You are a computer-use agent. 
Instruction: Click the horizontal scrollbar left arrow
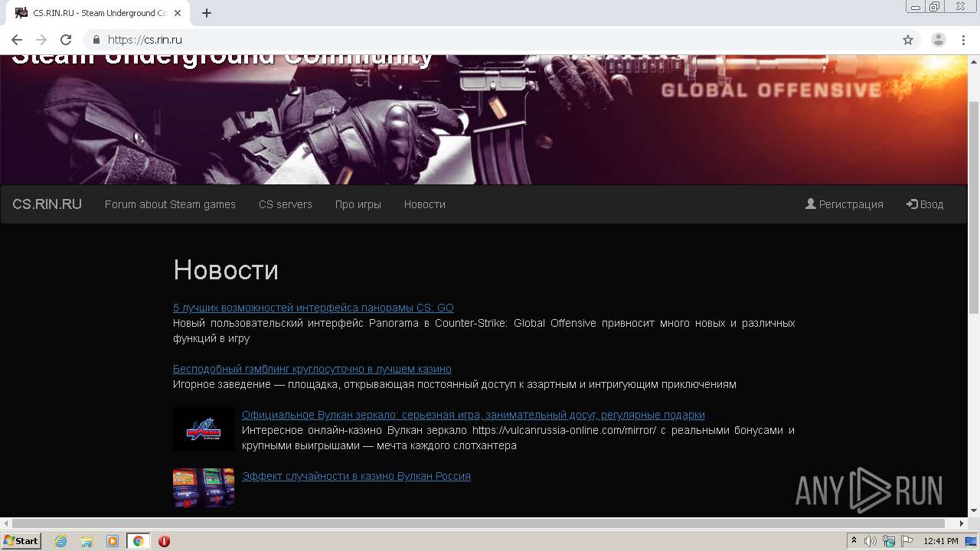coord(6,523)
